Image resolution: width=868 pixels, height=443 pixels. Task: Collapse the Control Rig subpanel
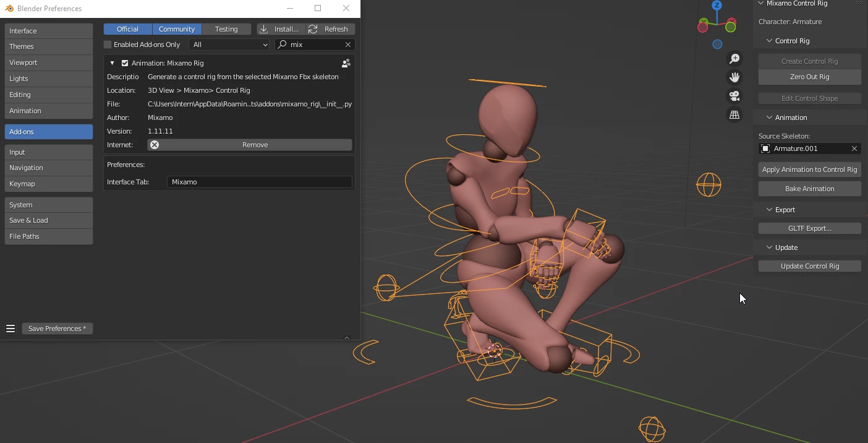click(770, 41)
